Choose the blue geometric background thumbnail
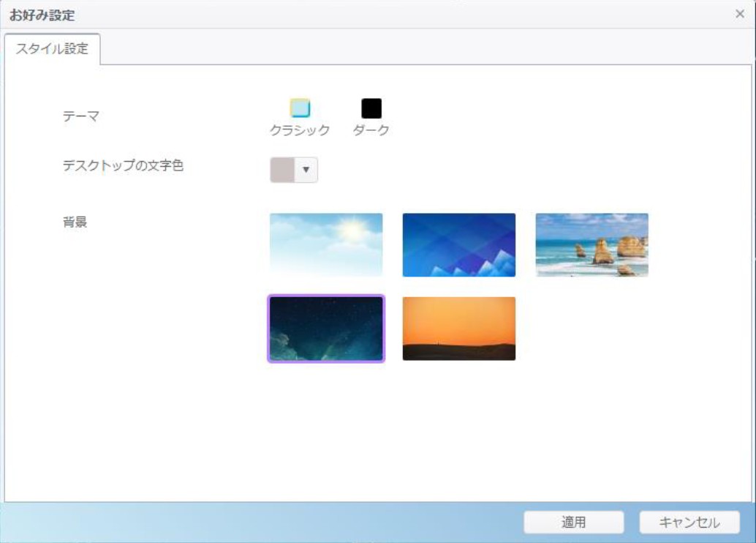 point(459,245)
